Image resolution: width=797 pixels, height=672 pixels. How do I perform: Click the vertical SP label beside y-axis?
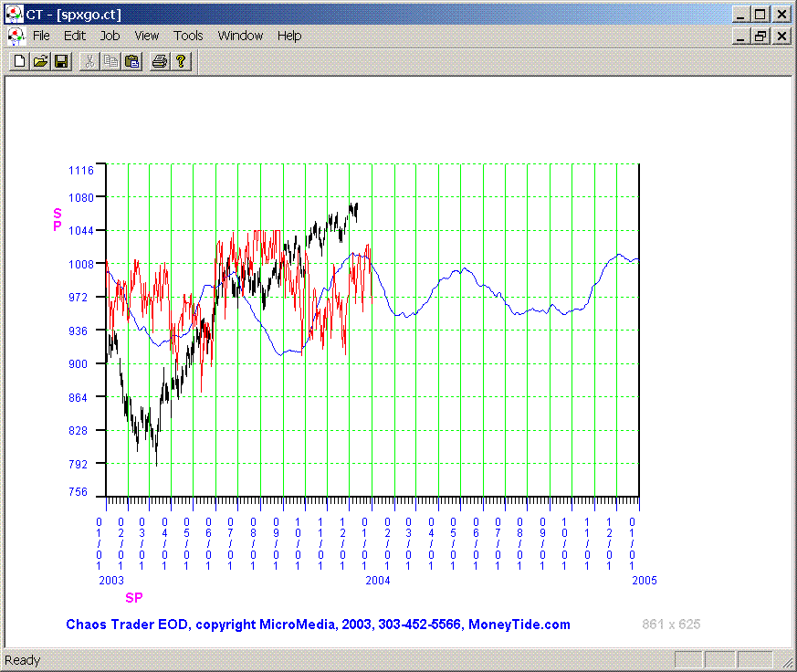pos(58,220)
